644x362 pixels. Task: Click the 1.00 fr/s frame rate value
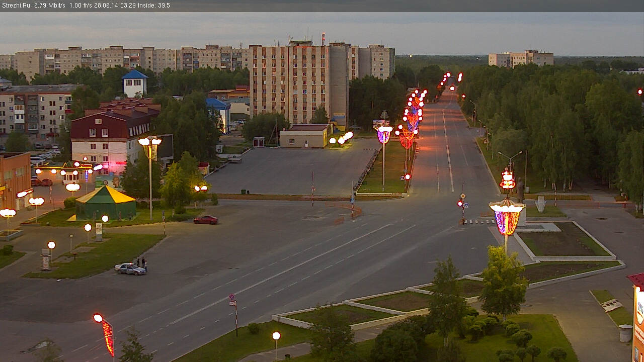[81, 6]
